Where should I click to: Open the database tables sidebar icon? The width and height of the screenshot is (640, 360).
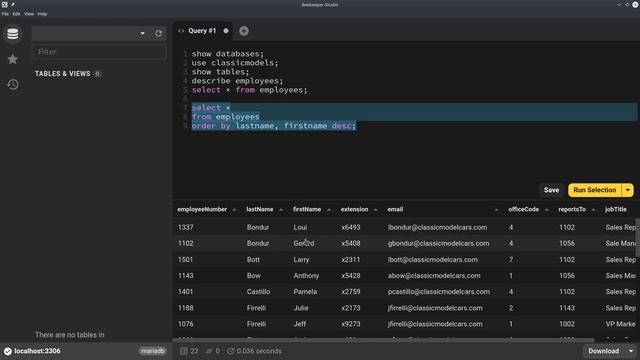pos(13,33)
